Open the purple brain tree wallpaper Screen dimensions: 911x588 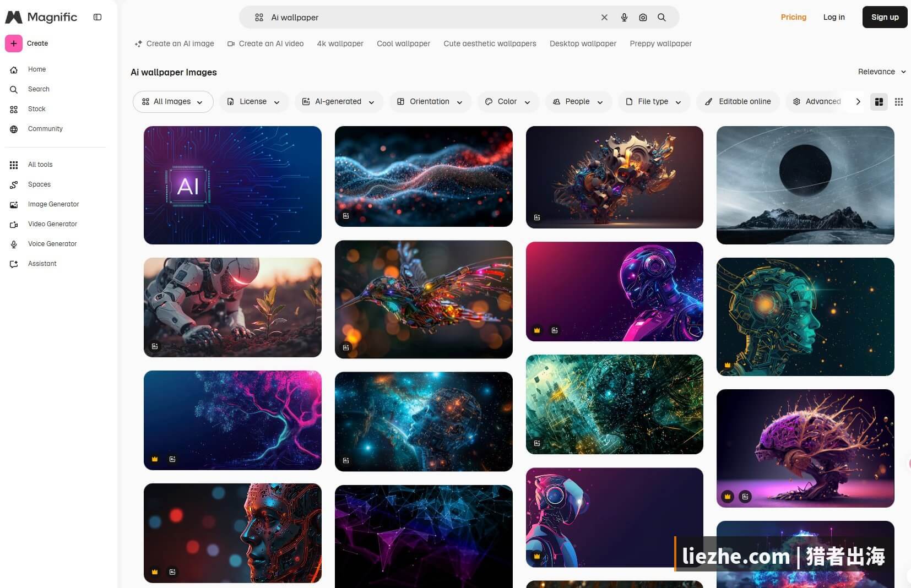(x=805, y=448)
